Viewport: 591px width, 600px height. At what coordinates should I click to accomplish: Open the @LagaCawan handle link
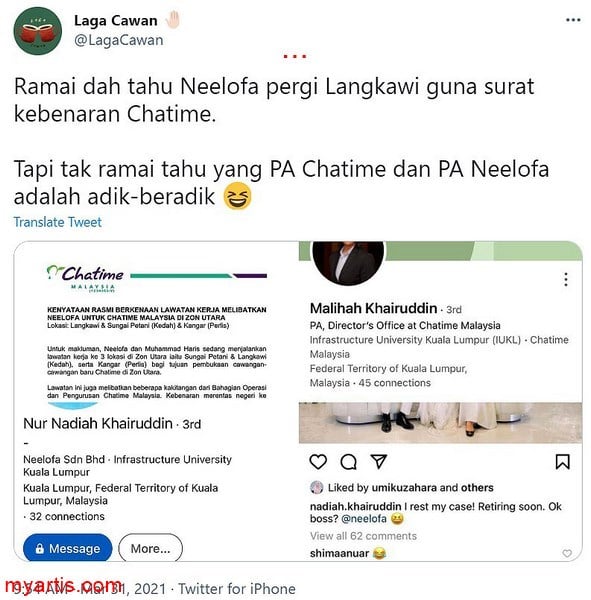pyautogui.click(x=119, y=40)
